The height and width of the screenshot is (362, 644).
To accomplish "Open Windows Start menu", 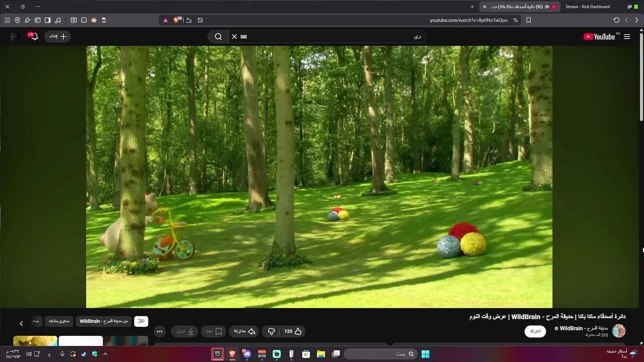I will pyautogui.click(x=425, y=354).
